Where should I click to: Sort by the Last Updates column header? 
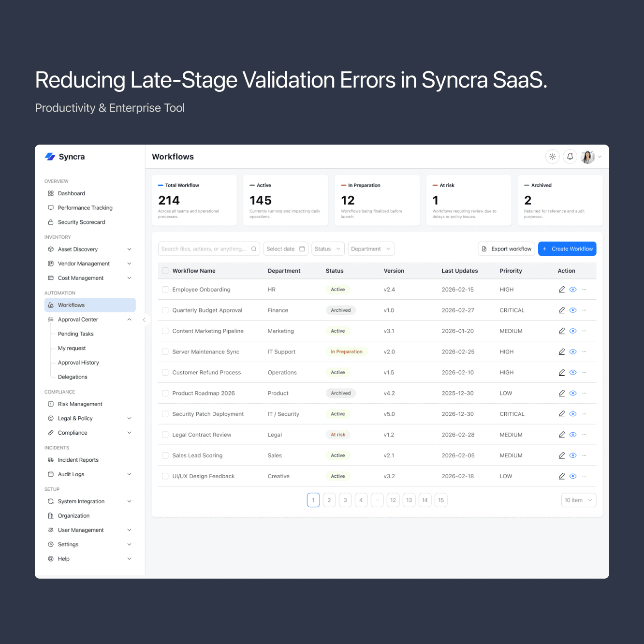click(460, 271)
